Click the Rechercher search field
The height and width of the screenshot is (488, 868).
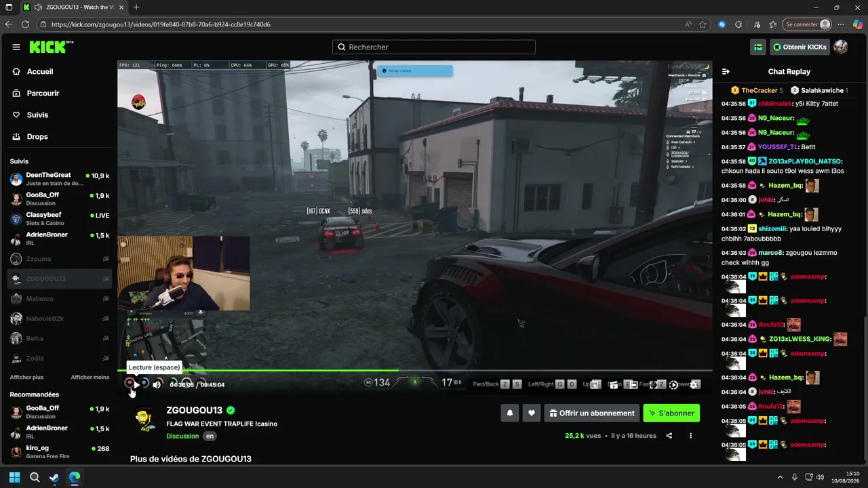tap(434, 47)
